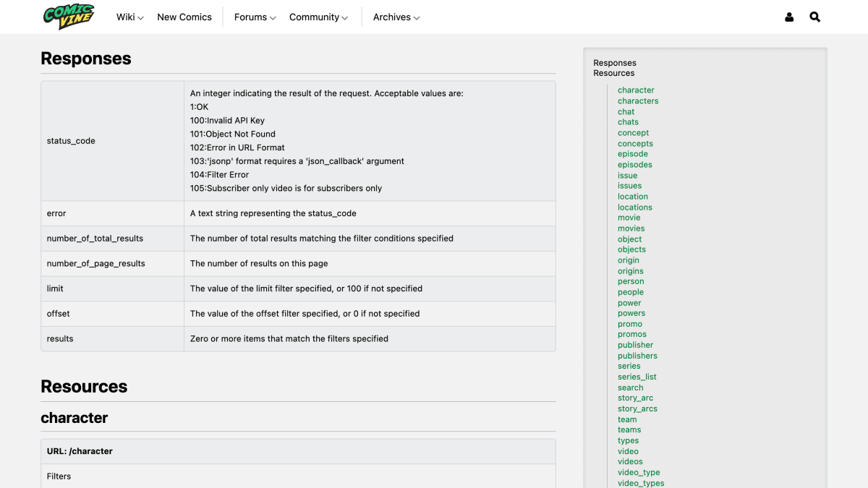
Task: Go to people resource link
Action: [x=631, y=292]
